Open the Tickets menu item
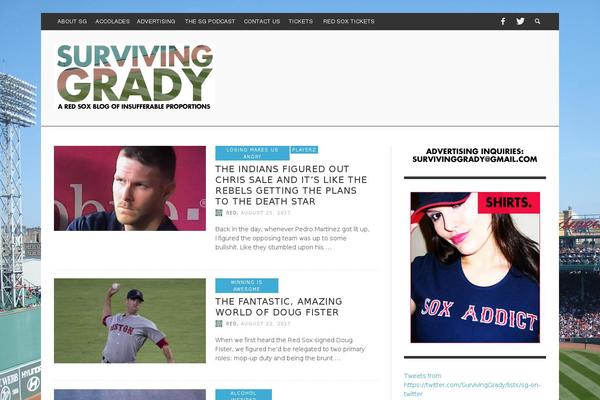Screen dimensions: 600x400 click(x=301, y=21)
